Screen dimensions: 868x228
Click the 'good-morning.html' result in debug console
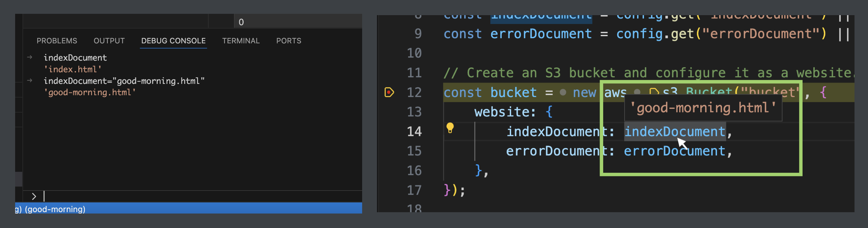90,92
